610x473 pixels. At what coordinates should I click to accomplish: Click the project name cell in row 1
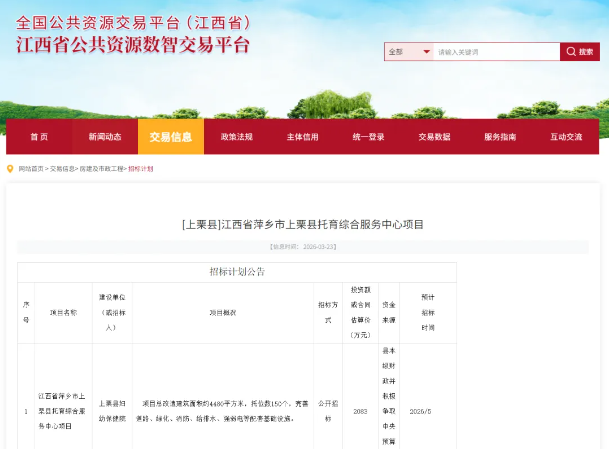(x=61, y=411)
